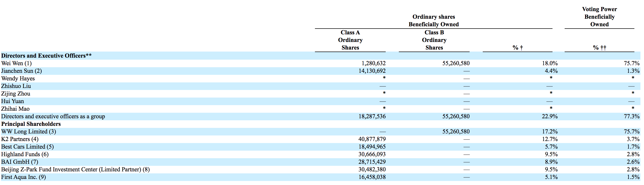
Task: Click WW Long ownership 17.2%
Action: (x=550, y=132)
